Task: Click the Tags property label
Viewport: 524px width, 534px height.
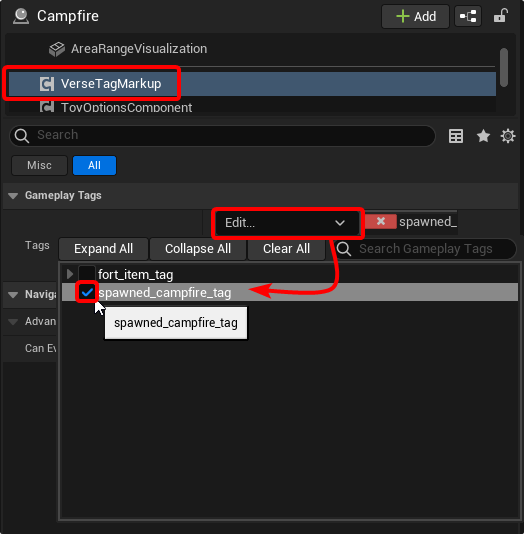Action: [x=37, y=246]
